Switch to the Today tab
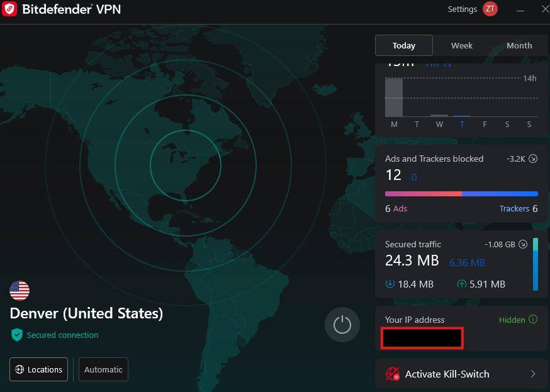 [403, 45]
